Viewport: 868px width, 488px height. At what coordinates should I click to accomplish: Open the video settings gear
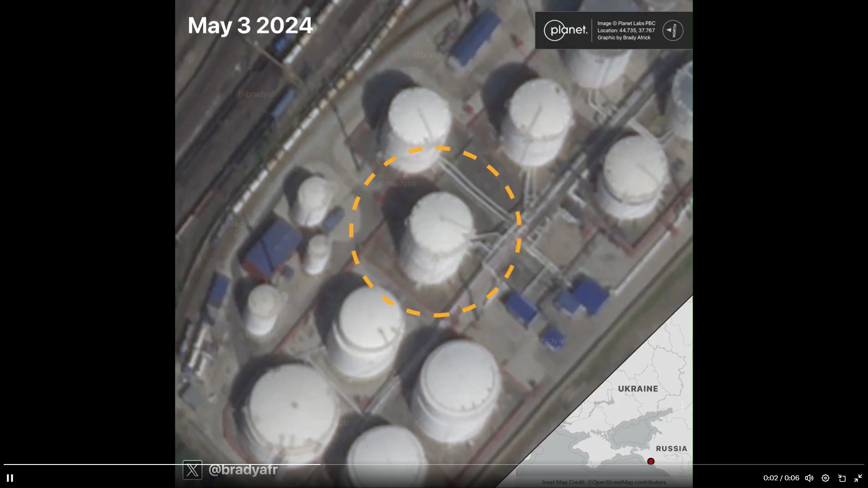click(826, 478)
